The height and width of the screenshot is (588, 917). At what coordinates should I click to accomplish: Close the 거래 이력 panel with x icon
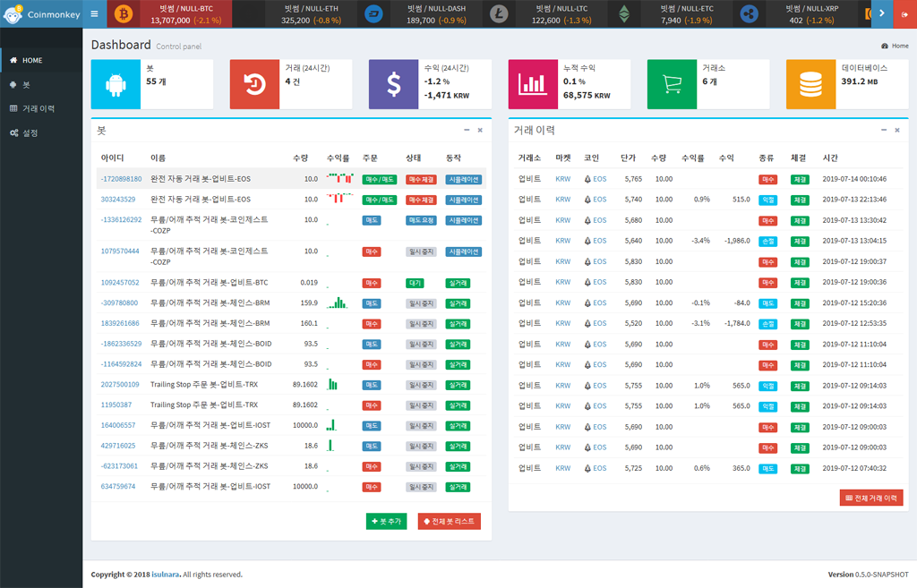coord(897,130)
